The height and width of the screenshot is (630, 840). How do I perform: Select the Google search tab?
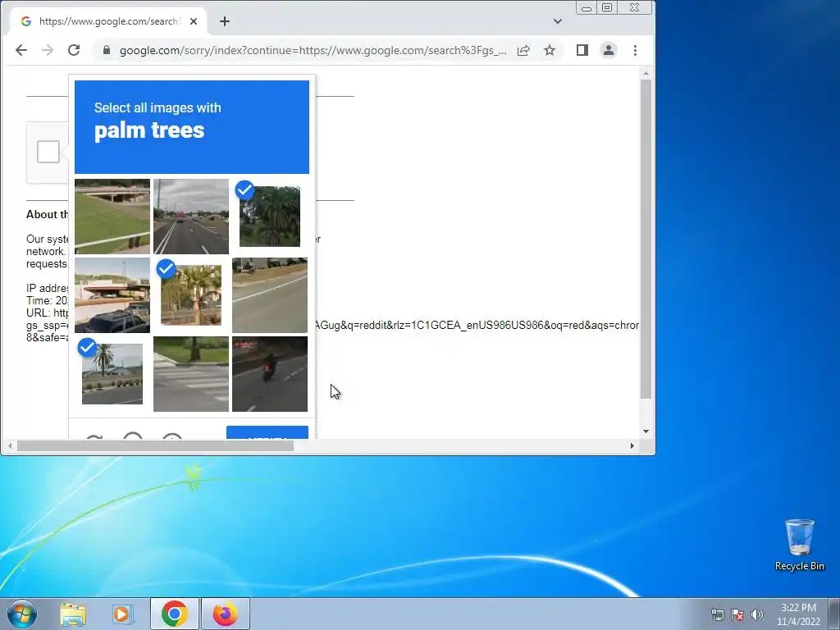[x=109, y=21]
